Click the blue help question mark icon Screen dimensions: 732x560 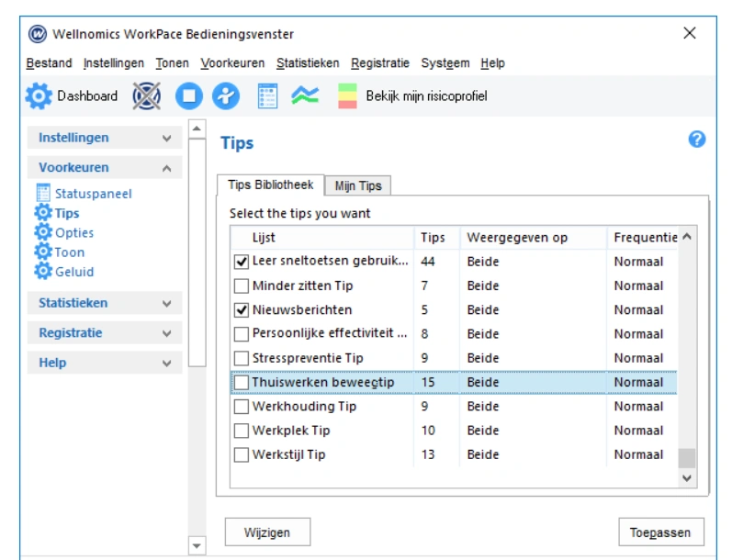click(x=697, y=139)
